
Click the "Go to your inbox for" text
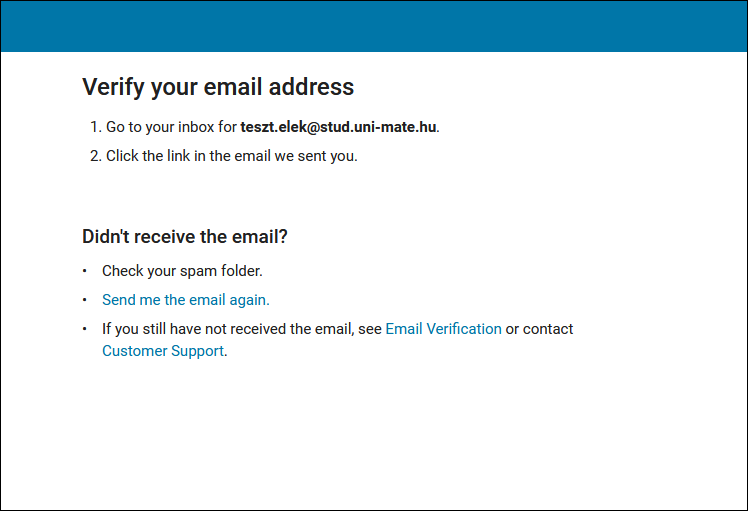[171, 128]
